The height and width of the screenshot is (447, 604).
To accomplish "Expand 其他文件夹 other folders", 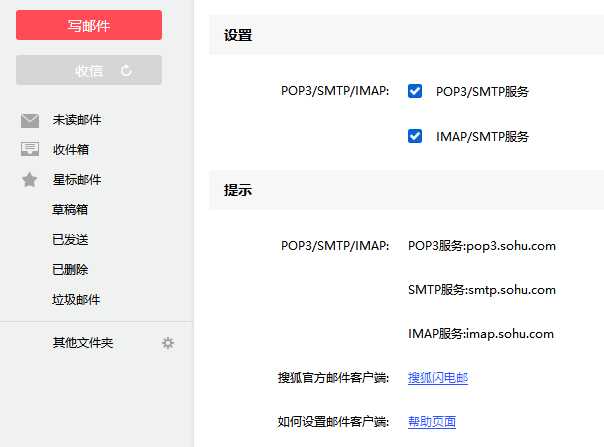I will tap(83, 343).
